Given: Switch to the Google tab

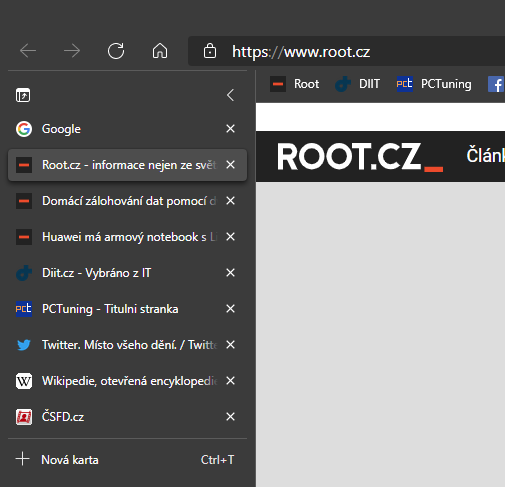Looking at the screenshot, I should point(127,129).
